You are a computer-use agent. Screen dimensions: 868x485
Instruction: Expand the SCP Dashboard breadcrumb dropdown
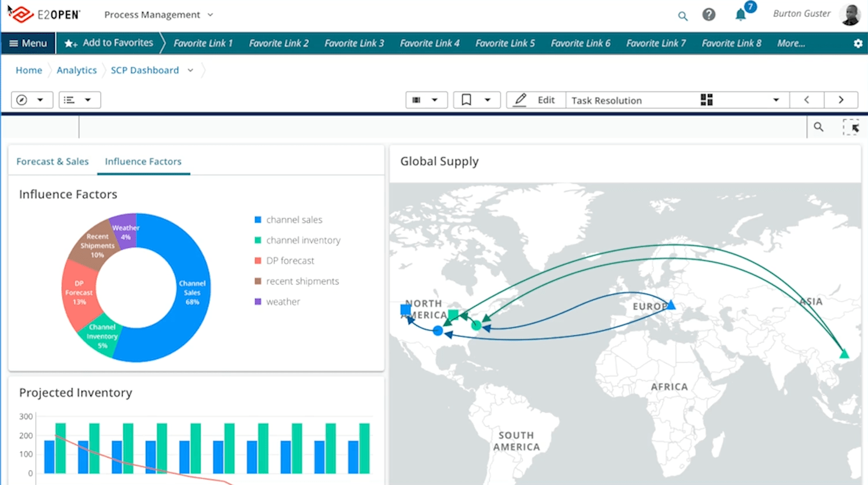coord(190,70)
